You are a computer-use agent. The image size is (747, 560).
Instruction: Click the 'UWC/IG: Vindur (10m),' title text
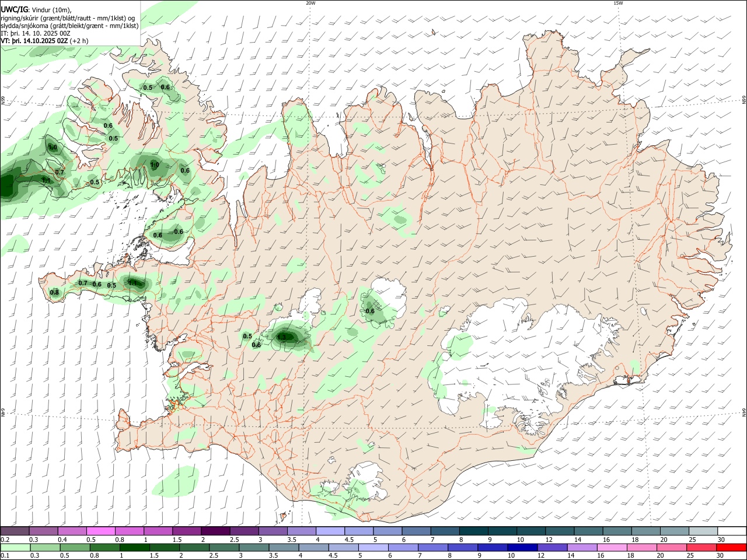tap(36, 9)
